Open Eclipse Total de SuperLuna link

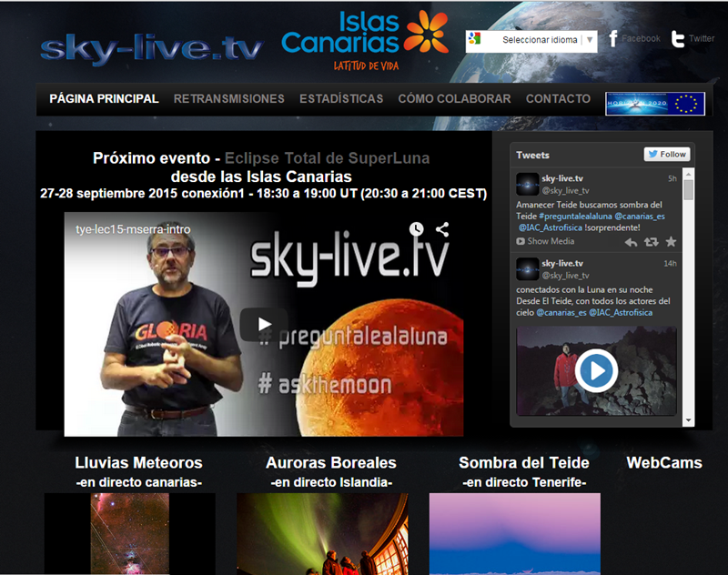[x=327, y=158]
